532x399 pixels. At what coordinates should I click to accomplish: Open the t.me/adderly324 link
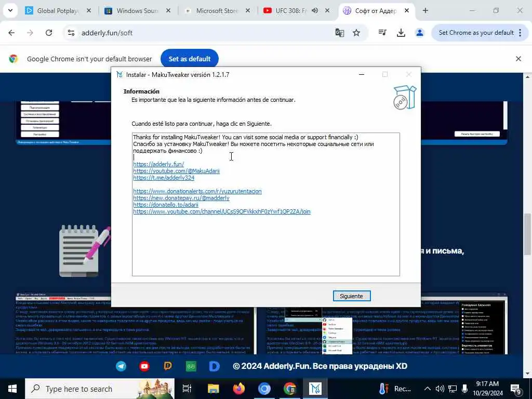tap(164, 178)
